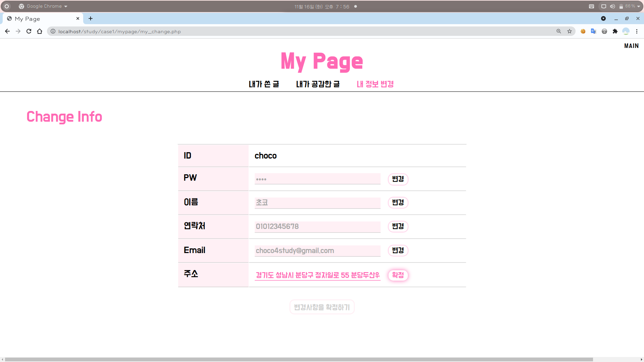
Task: Open a new browser tab
Action: 91,18
